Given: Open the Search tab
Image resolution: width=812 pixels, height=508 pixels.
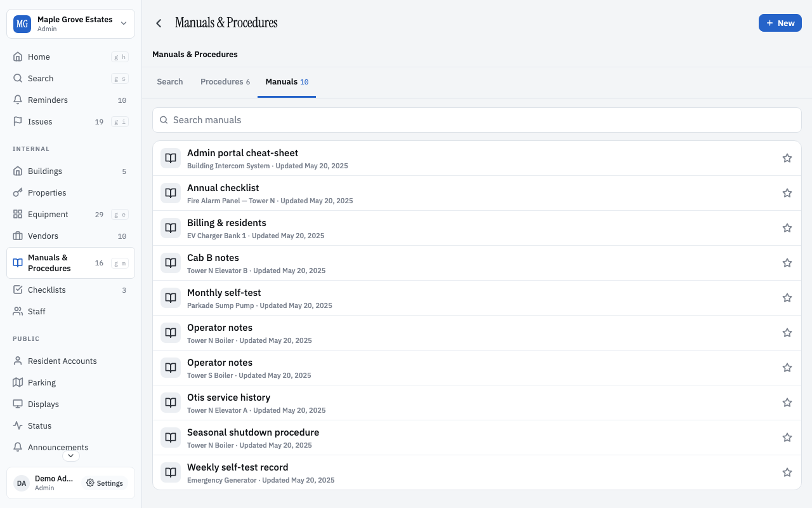Looking at the screenshot, I should click(170, 82).
